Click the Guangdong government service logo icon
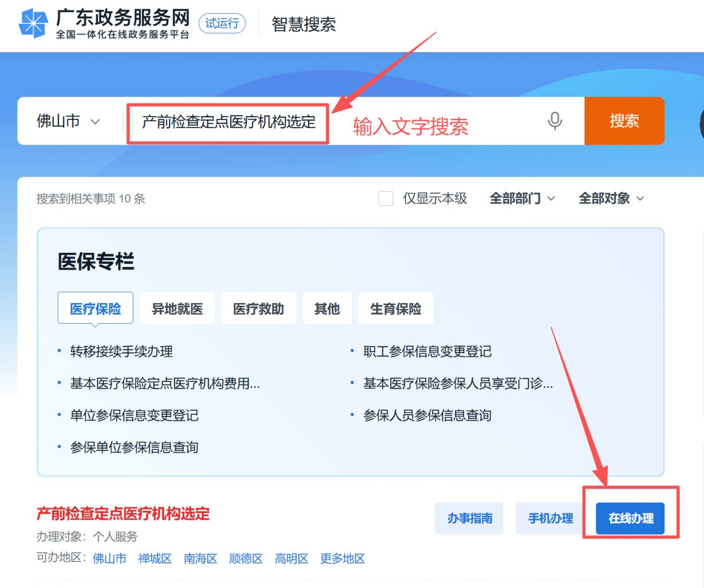Image resolution: width=704 pixels, height=588 pixels. [x=33, y=23]
